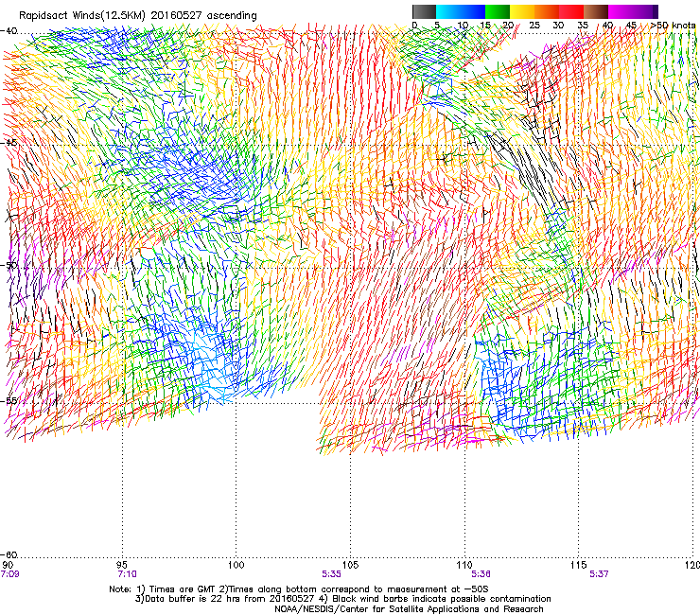Click the purple time label 7:10
The image size is (700, 615).
point(128,574)
